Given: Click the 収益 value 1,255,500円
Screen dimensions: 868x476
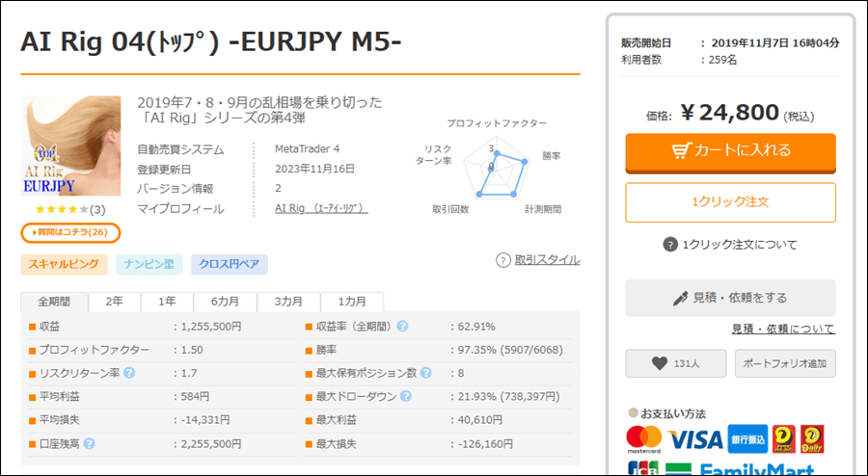Looking at the screenshot, I should (211, 327).
